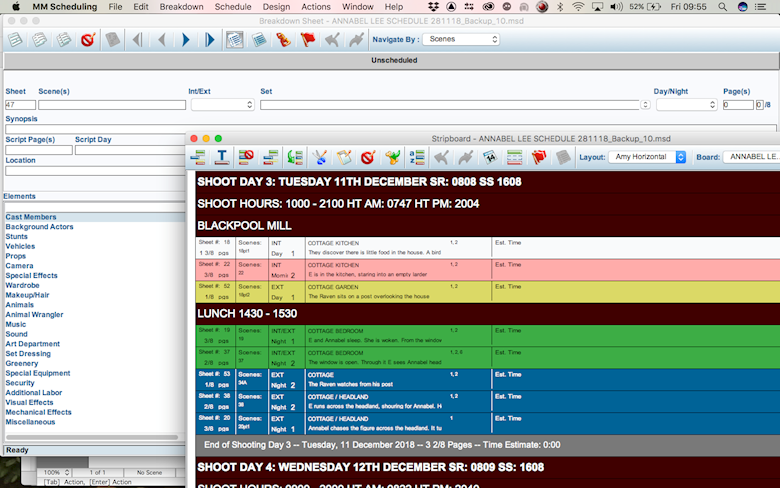Click the blue list sheet icon beside it
780x488 pixels.
click(259, 39)
